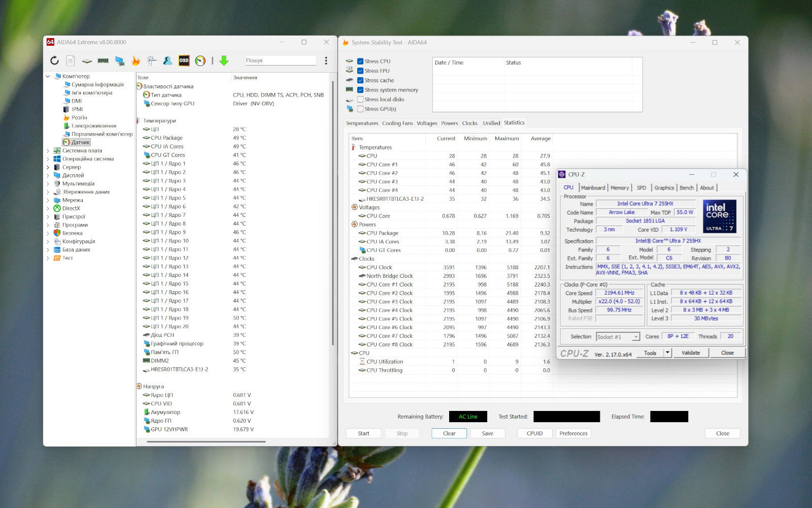Enable Stress local disks checkbox

pos(360,100)
